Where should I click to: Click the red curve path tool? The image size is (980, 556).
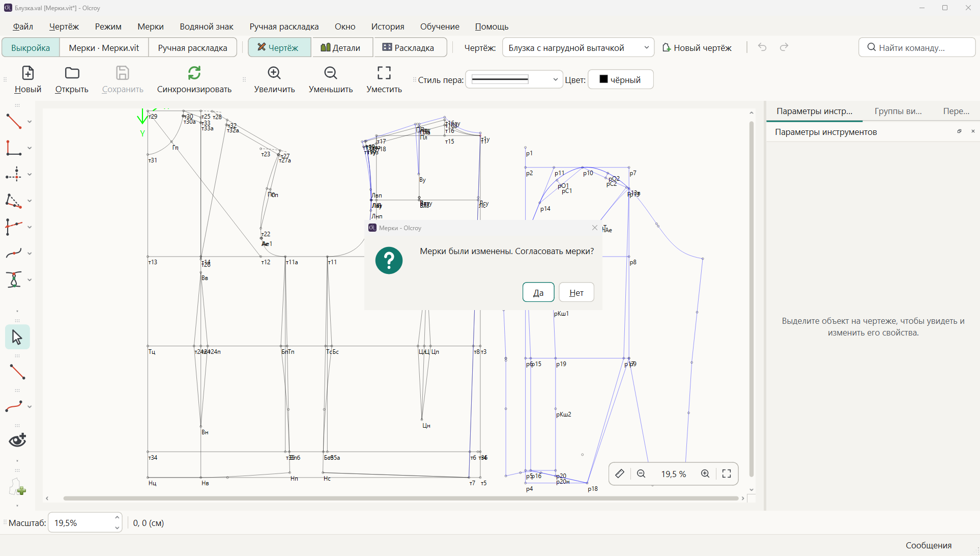[x=14, y=406]
